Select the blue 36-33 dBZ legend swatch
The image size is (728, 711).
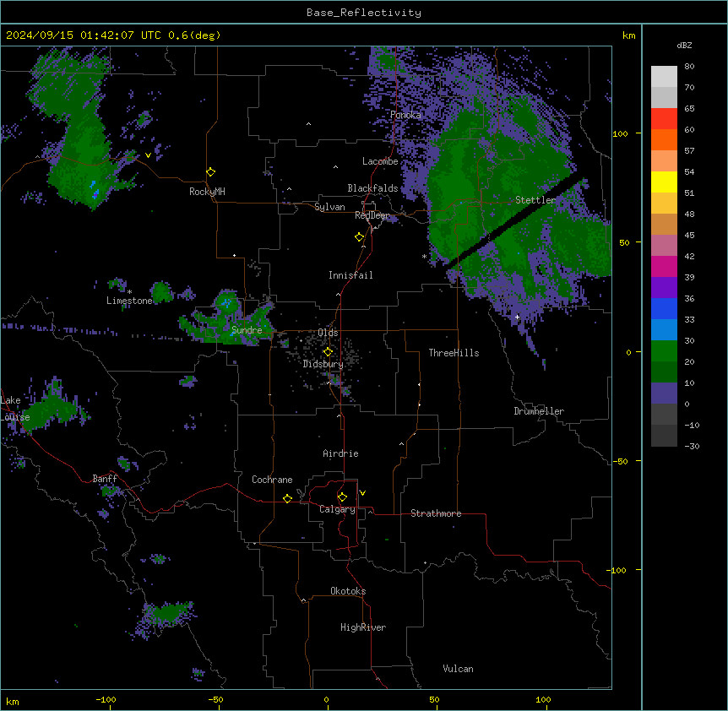[x=664, y=308]
